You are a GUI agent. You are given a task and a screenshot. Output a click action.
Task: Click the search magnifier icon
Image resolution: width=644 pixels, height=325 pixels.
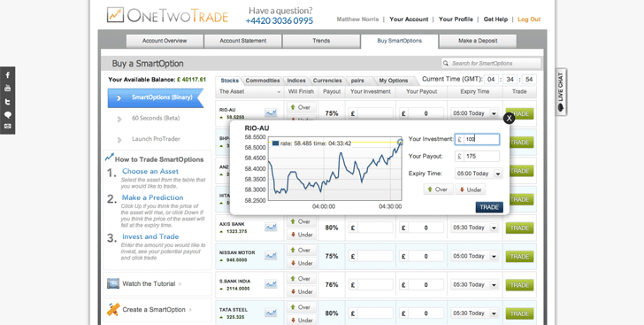(x=446, y=64)
